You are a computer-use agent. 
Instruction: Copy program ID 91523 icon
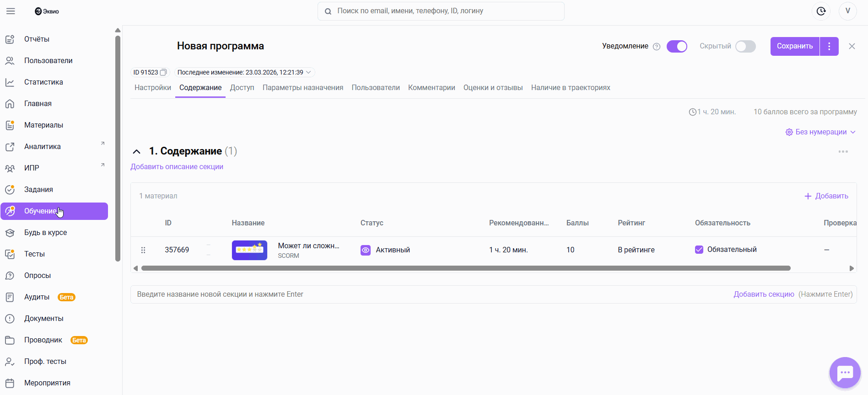tap(163, 72)
